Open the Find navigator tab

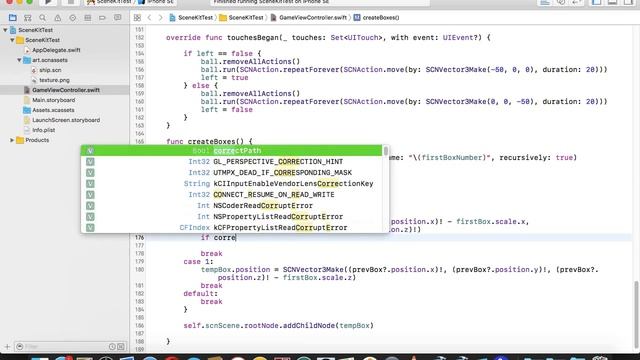pos(42,18)
